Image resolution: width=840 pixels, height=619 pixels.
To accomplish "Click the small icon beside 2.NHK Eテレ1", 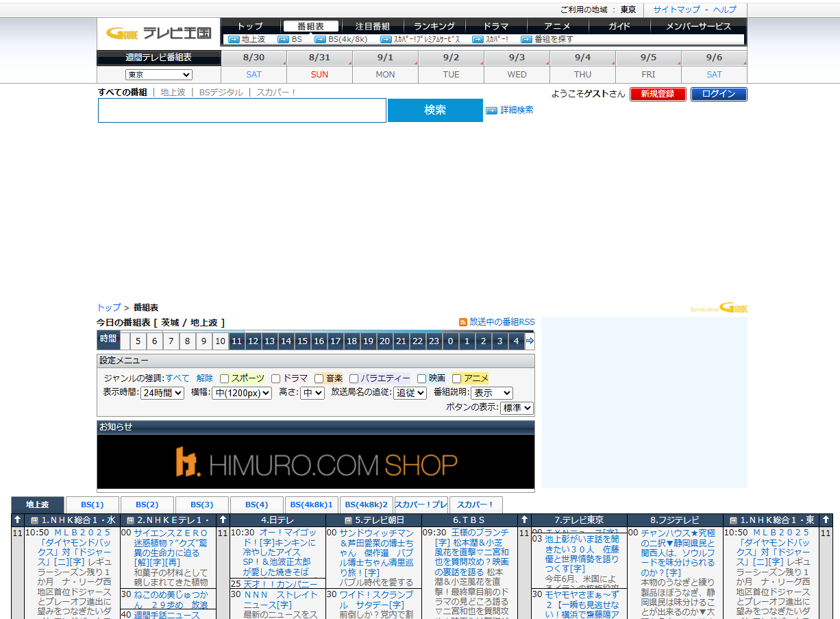I will tap(130, 520).
